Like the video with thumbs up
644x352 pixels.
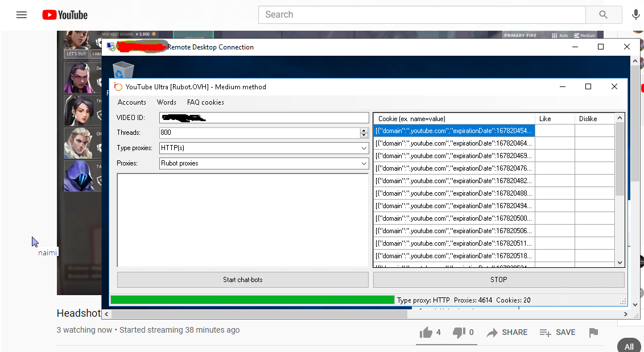(x=426, y=333)
